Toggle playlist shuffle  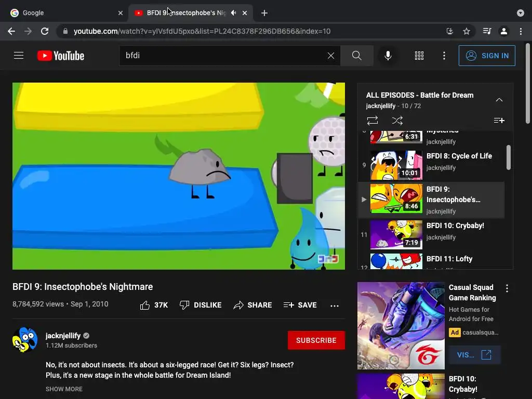click(x=397, y=121)
